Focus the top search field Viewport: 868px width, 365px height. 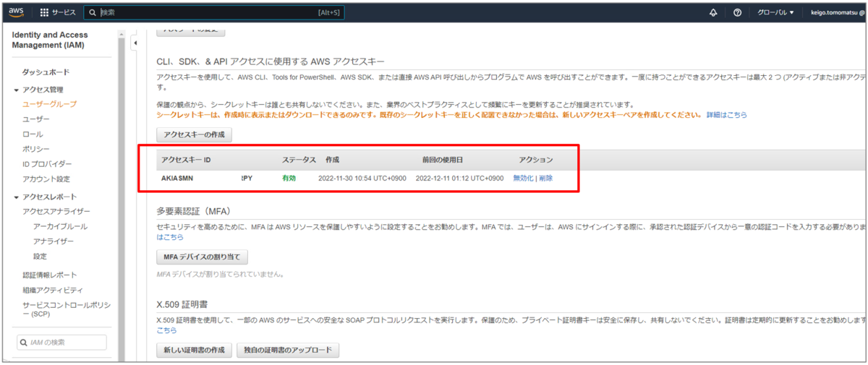click(214, 13)
